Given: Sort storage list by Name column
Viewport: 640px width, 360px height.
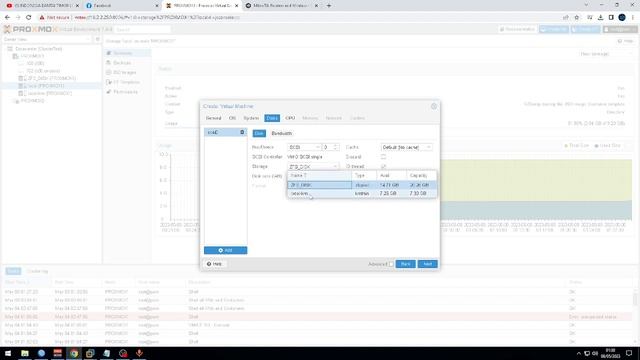Looking at the screenshot, I should pyautogui.click(x=320, y=176).
